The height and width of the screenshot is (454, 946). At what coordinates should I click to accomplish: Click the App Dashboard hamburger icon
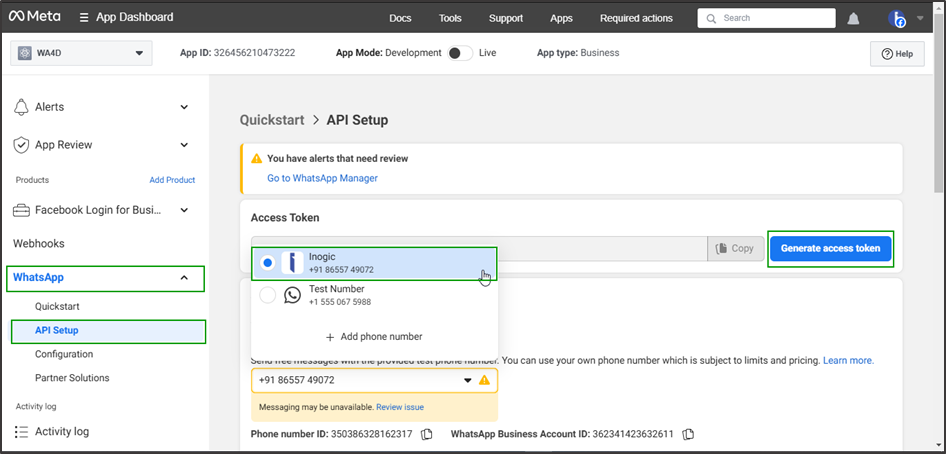click(x=84, y=18)
